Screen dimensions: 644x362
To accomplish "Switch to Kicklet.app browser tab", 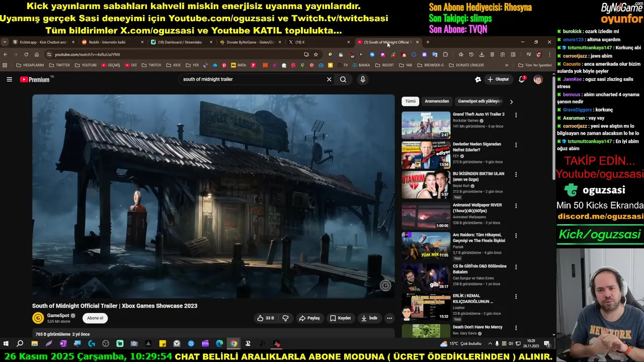I will [x=44, y=42].
